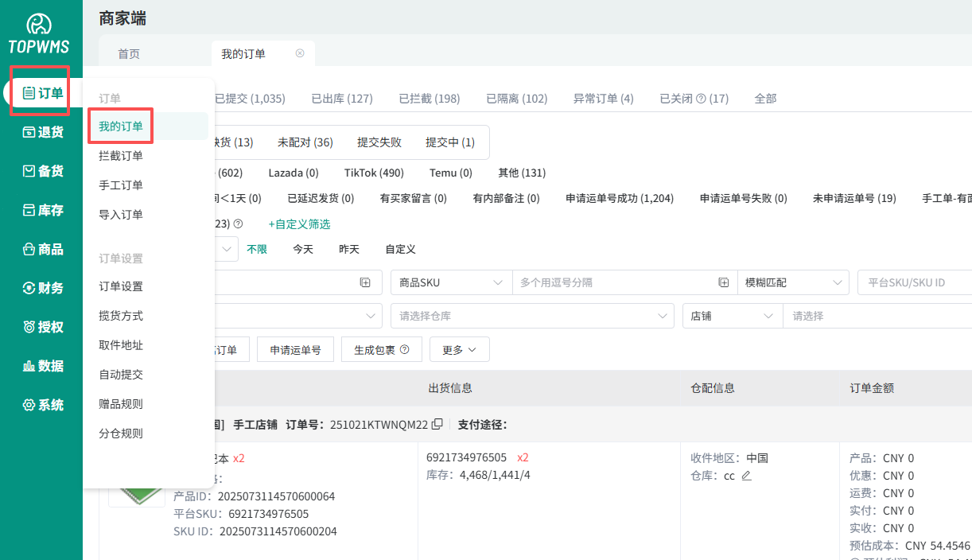Expand the 更多 actions dropdown
The width and height of the screenshot is (972, 560).
[x=459, y=349]
